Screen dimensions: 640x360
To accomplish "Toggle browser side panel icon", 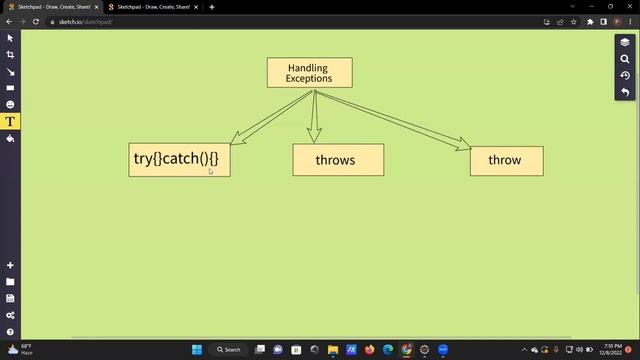I will pyautogui.click(x=603, y=22).
